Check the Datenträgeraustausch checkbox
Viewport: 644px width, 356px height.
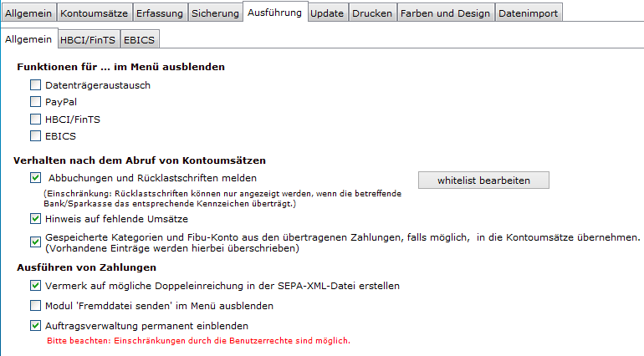35,85
